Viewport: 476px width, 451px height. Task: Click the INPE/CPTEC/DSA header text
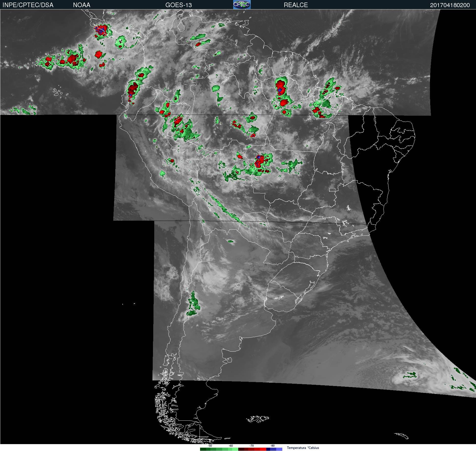[28, 5]
